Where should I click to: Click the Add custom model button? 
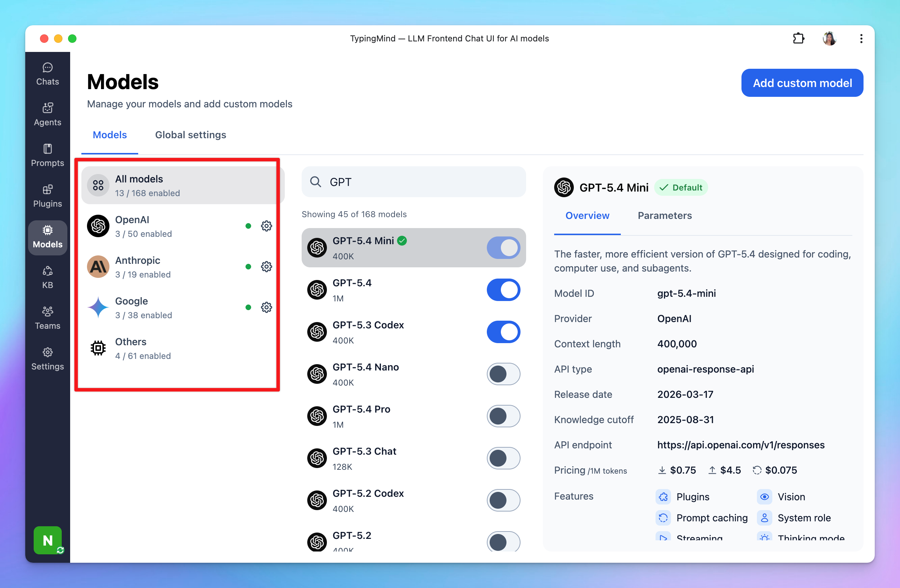pos(802,83)
